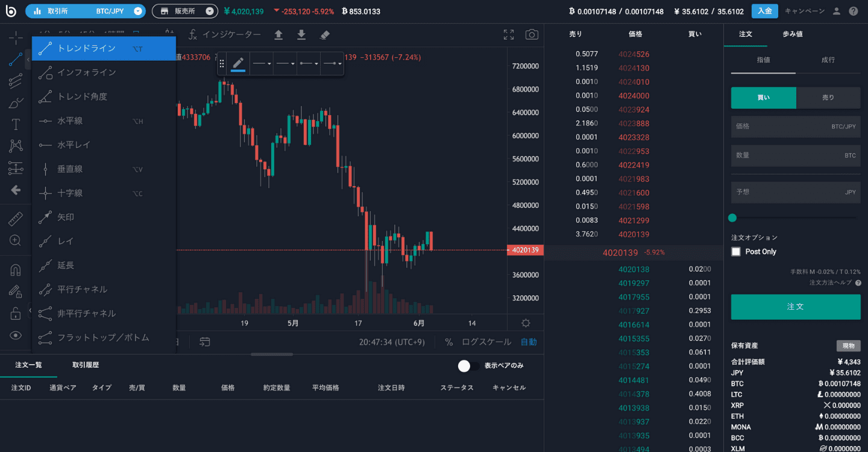Choose トレンド角度 from the drawing menu
The image size is (868, 452).
pyautogui.click(x=104, y=96)
